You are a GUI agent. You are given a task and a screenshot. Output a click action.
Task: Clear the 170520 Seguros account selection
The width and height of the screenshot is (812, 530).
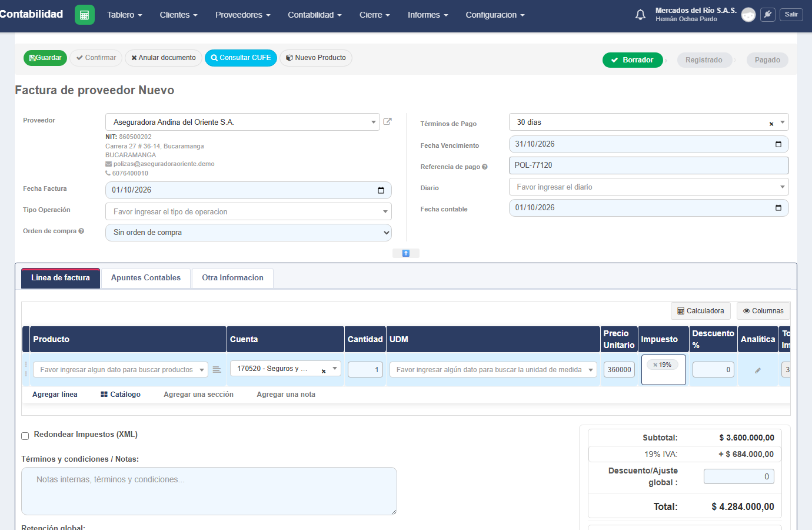click(324, 371)
